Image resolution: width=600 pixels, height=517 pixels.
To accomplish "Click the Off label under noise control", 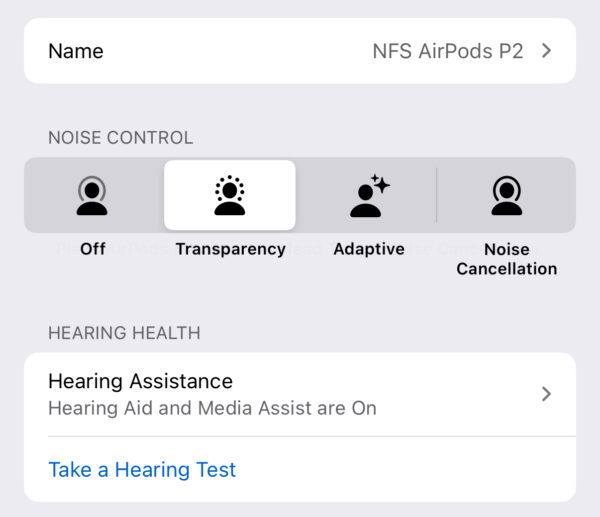I will [93, 249].
